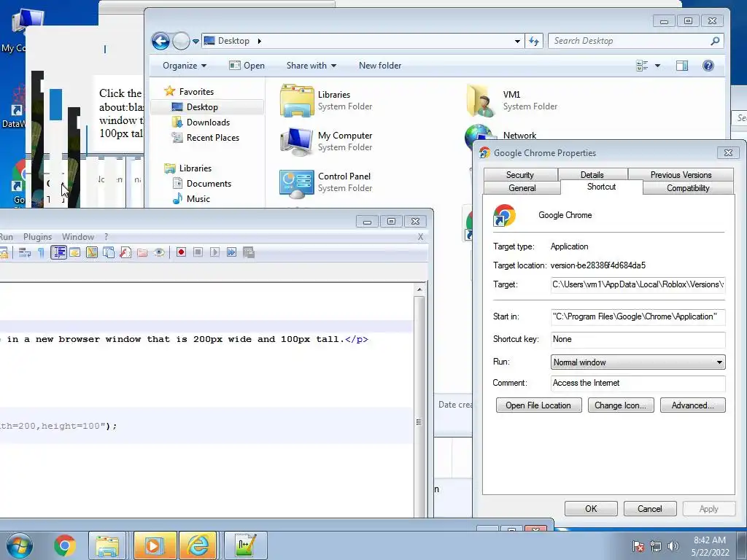The height and width of the screenshot is (560, 747).
Task: Select the VM1 user folder icon
Action: pyautogui.click(x=480, y=101)
